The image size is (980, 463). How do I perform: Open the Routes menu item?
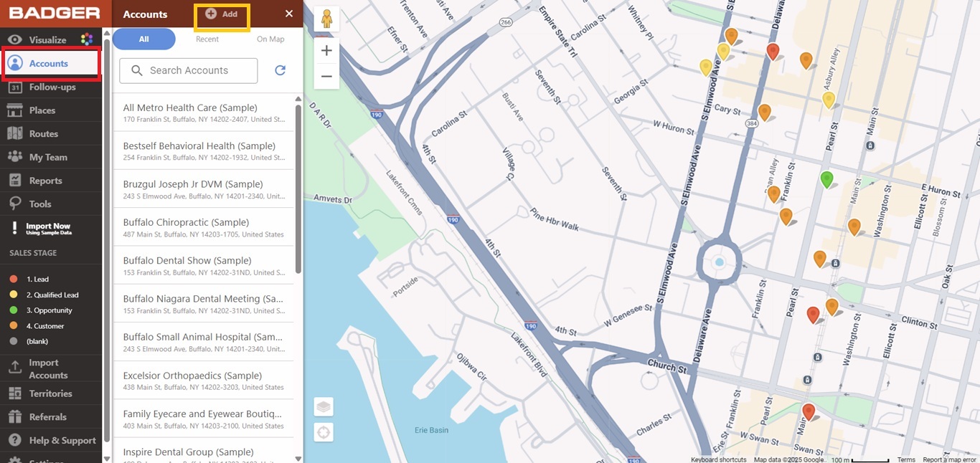click(43, 134)
